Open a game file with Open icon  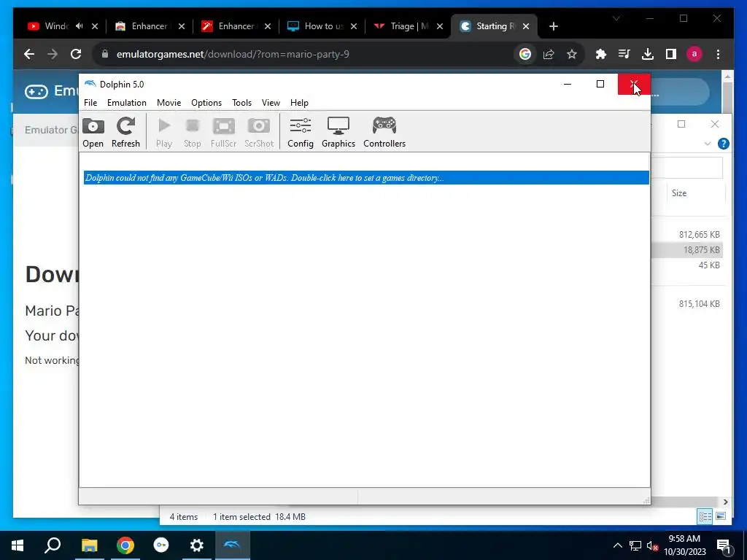tap(93, 133)
